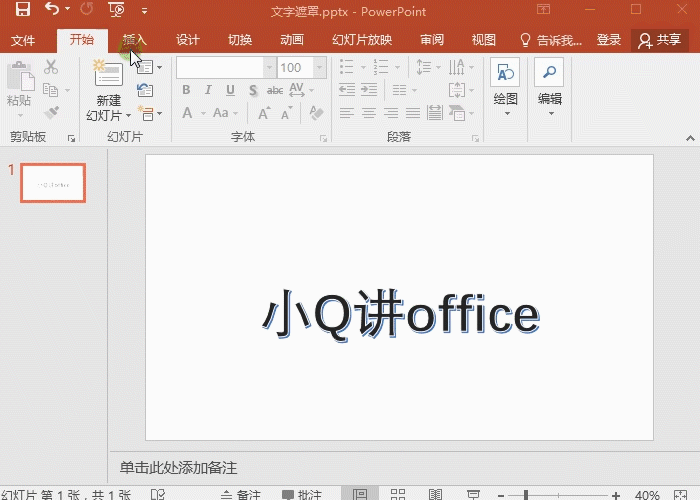Click the 共享 share button
This screenshot has height=500, width=700.
click(x=659, y=40)
